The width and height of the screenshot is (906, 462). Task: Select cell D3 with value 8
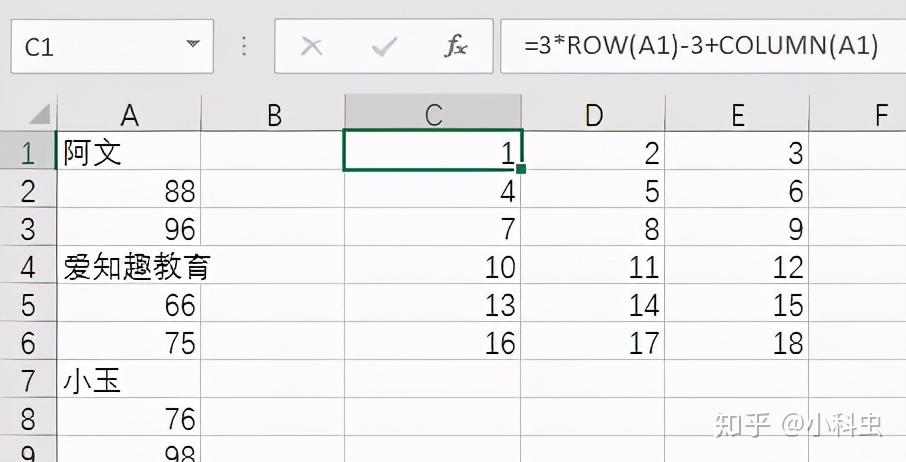593,227
